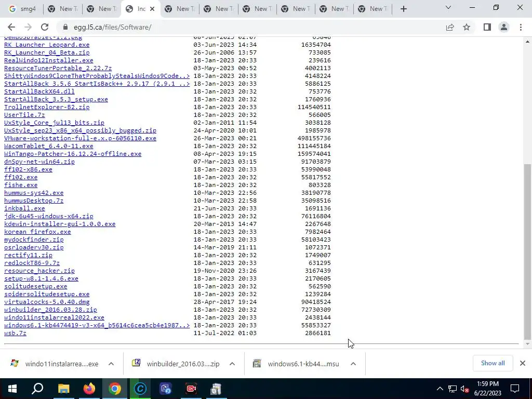Download spidersolitudesetup.exe
The height and width of the screenshot is (399, 532).
pyautogui.click(x=47, y=295)
